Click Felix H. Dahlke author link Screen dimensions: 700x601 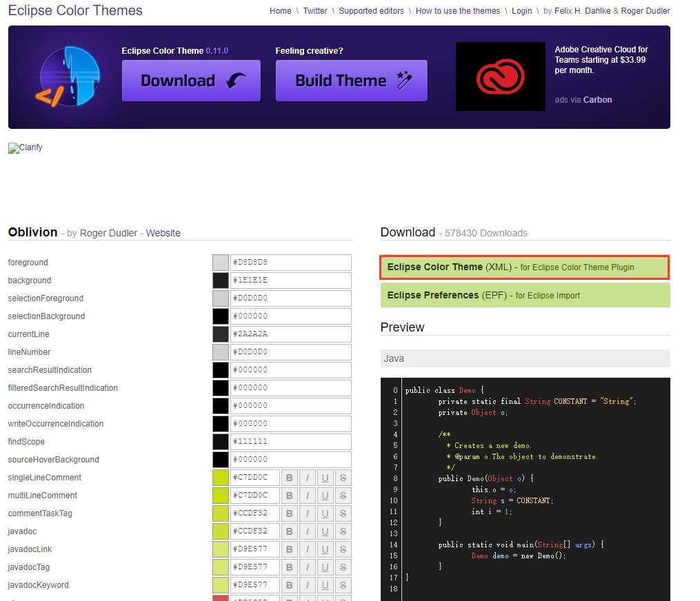pyautogui.click(x=583, y=11)
